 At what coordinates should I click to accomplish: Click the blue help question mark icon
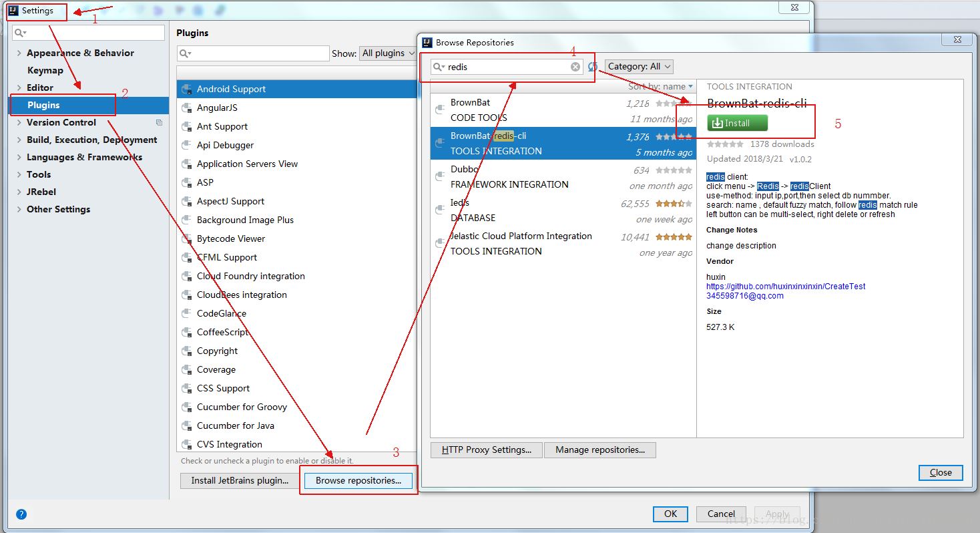pos(21,514)
